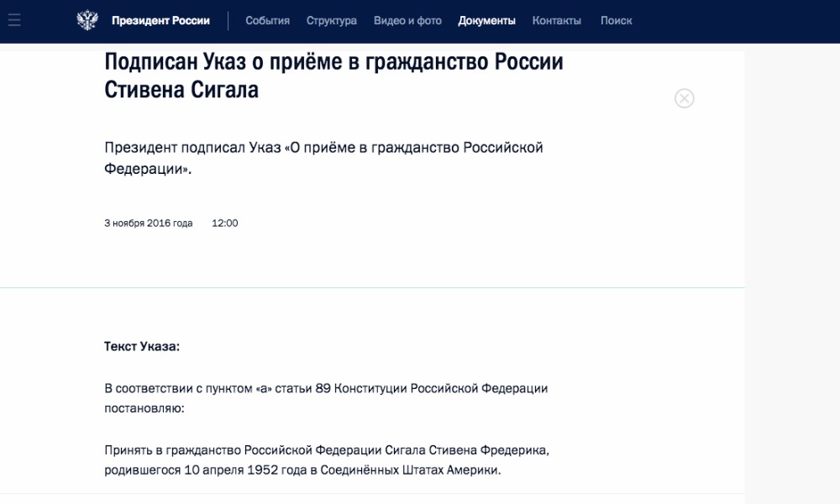The width and height of the screenshot is (840, 504).
Task: Click the Russian coat of arms emblem
Action: point(87,20)
